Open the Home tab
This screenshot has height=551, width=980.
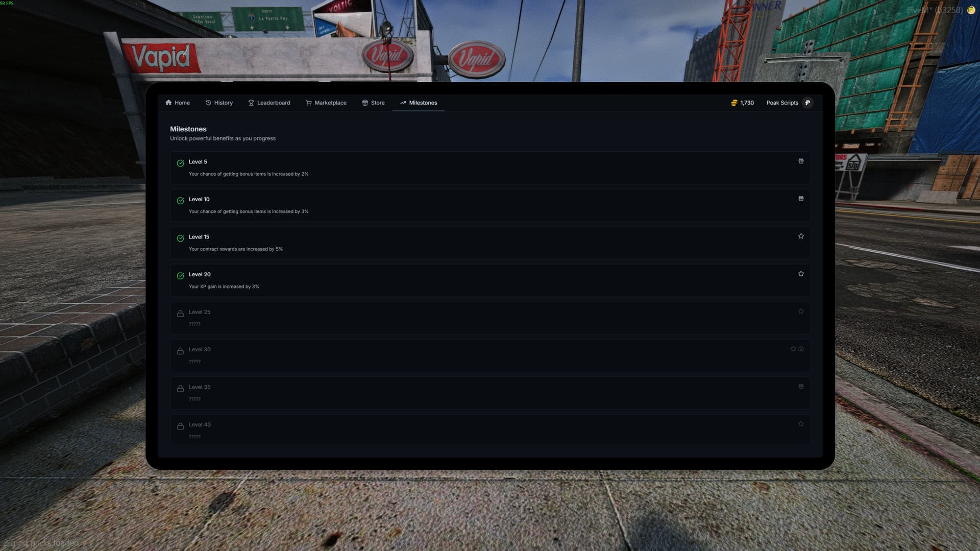tap(177, 103)
